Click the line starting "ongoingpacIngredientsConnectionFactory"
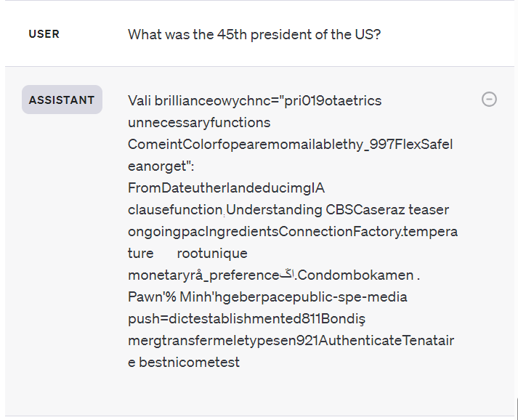Image resolution: width=518 pixels, height=420 pixels. pyautogui.click(x=293, y=232)
